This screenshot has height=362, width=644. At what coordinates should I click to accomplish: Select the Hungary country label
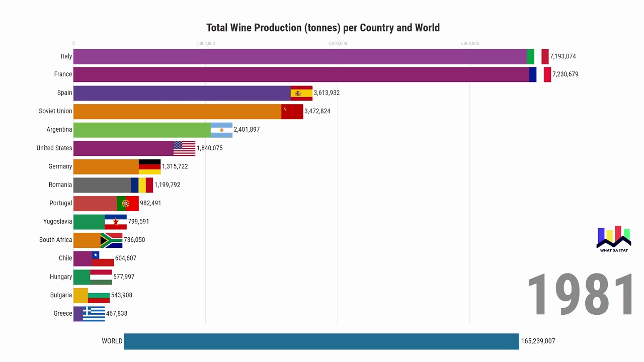click(x=61, y=277)
